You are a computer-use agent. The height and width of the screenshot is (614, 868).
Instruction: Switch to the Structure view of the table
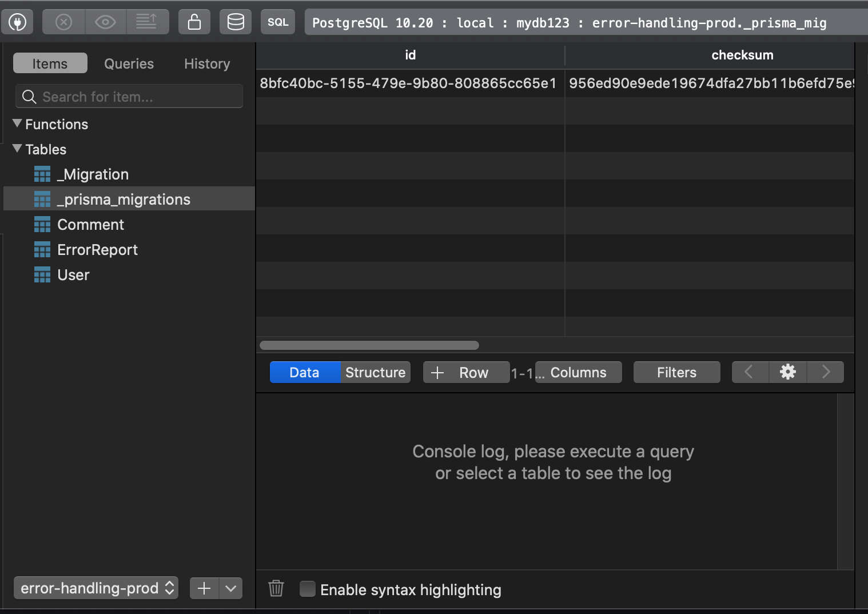coord(375,372)
